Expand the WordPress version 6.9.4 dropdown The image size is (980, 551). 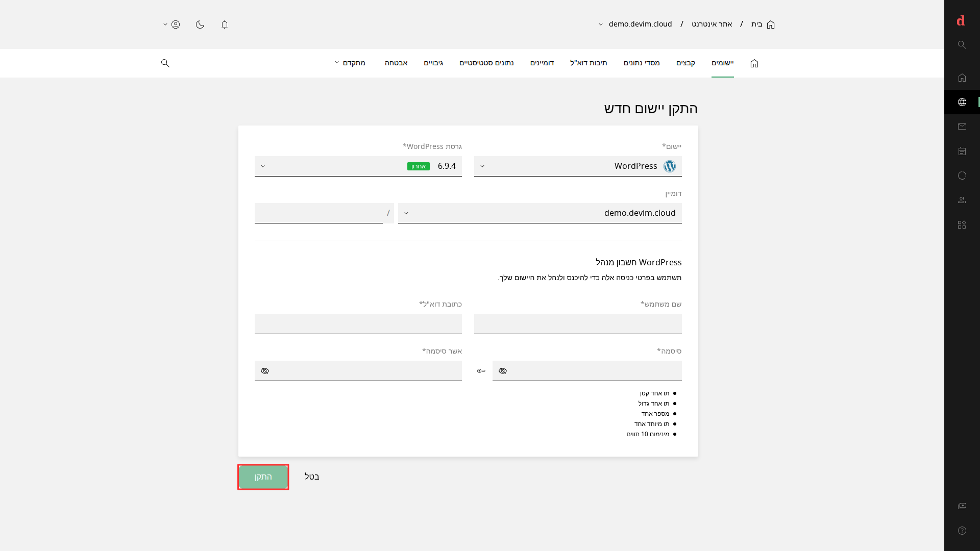pyautogui.click(x=358, y=166)
